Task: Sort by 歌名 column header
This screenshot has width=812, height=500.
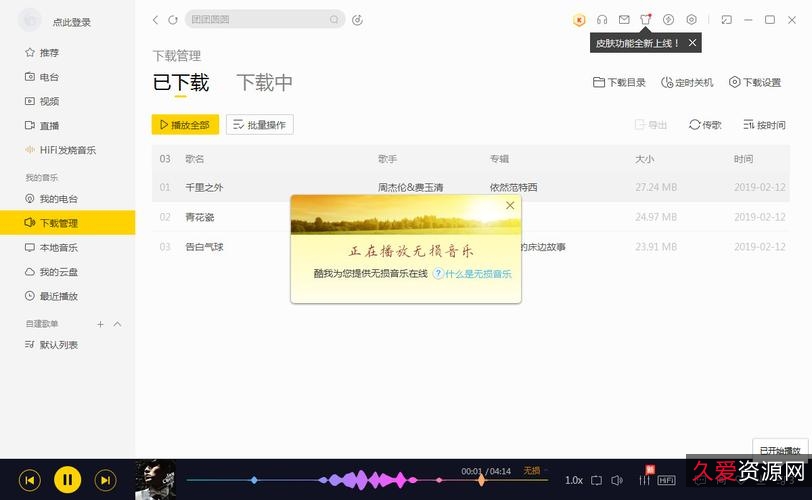Action: click(195, 159)
